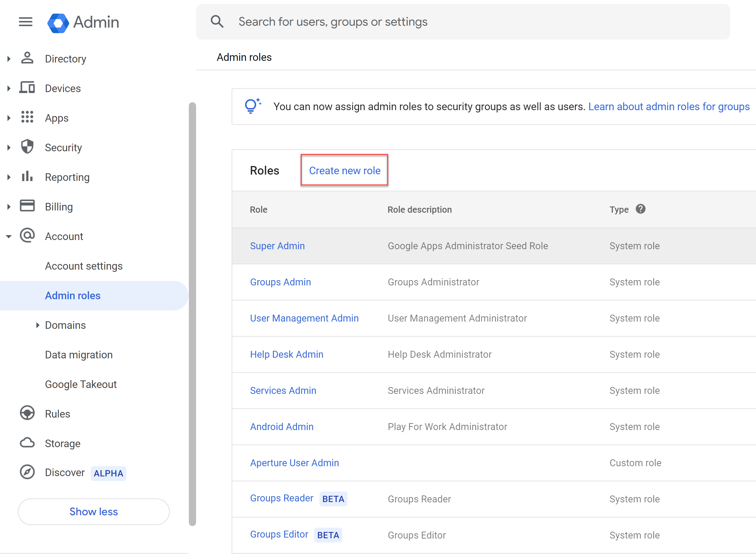Click the Google Admin logo icon

[58, 23]
